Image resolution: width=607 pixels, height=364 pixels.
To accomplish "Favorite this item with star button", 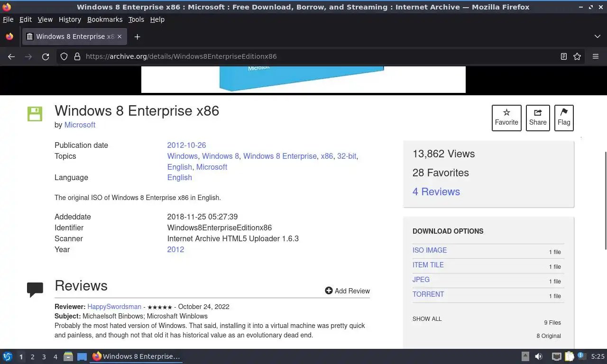I will pyautogui.click(x=506, y=118).
